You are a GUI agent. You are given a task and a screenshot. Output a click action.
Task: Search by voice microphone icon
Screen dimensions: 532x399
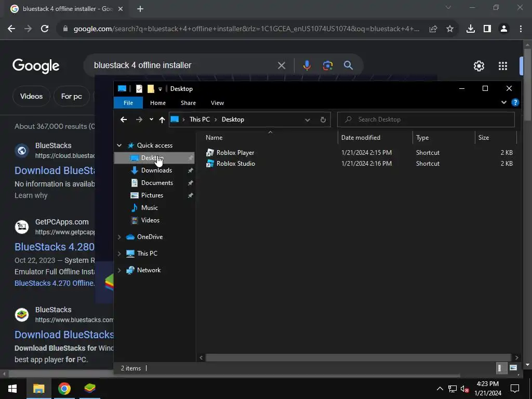[307, 65]
